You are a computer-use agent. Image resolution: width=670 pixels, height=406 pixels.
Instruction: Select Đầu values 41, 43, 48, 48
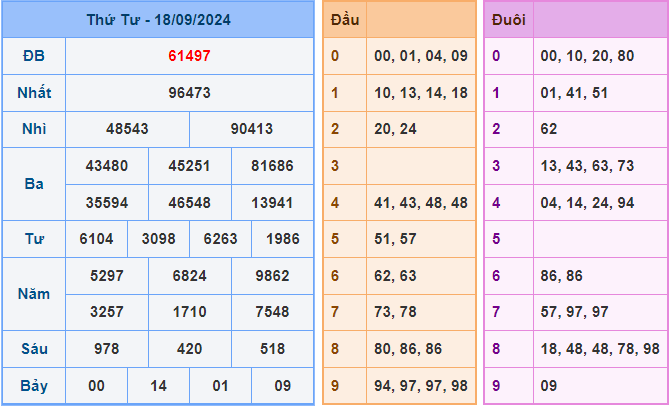coord(418,202)
